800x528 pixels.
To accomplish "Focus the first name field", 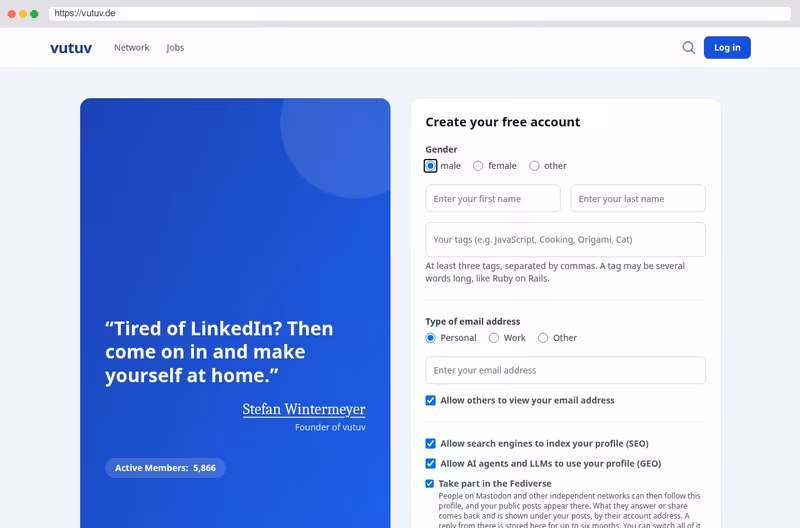I will tap(493, 198).
